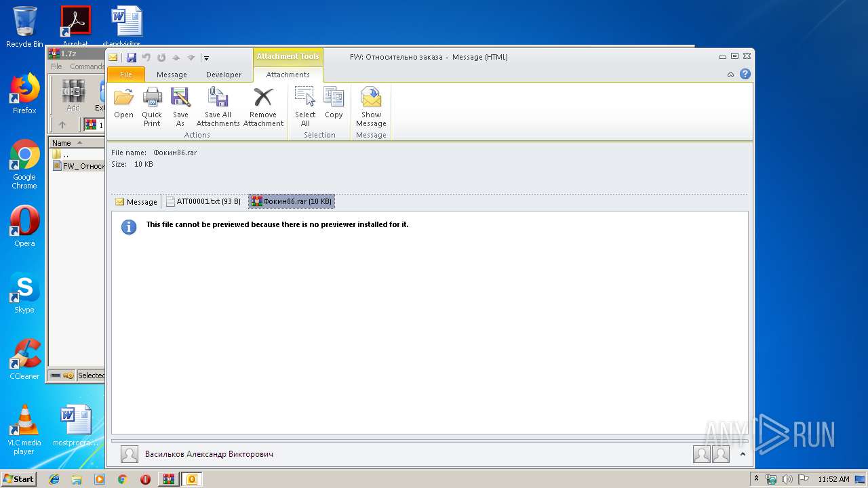Click sender name Васильков Александр Викторович
The image size is (868, 488).
point(209,454)
